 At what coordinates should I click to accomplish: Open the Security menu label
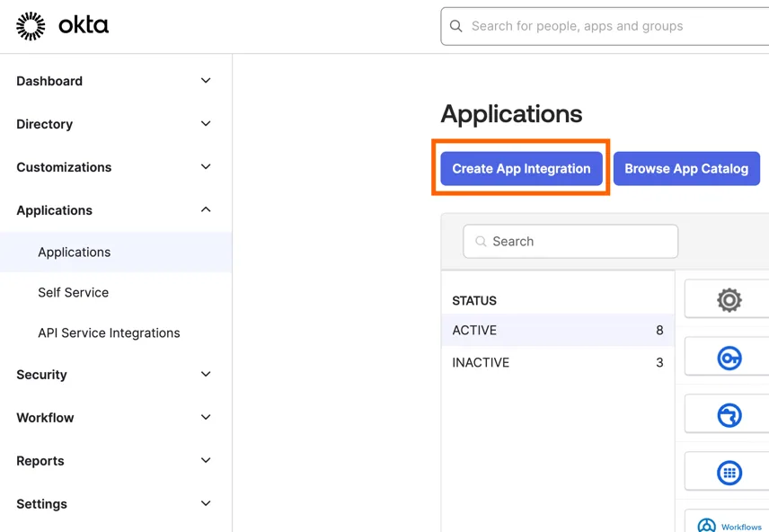41,375
